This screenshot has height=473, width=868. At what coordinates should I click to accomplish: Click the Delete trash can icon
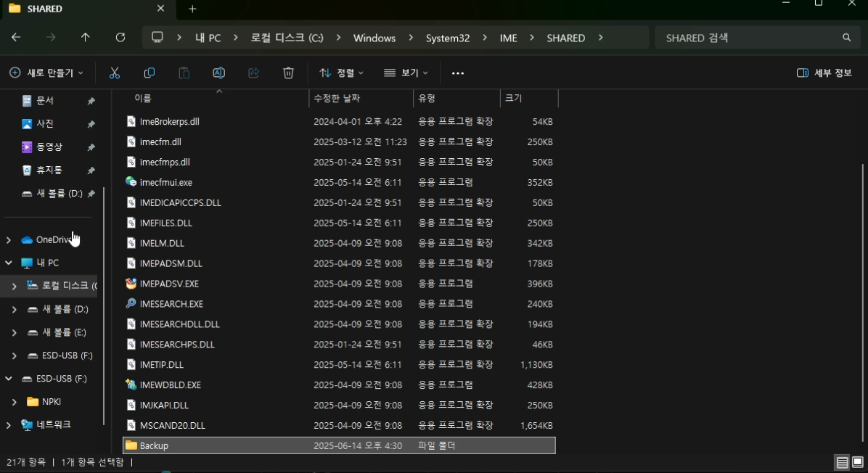click(x=288, y=73)
